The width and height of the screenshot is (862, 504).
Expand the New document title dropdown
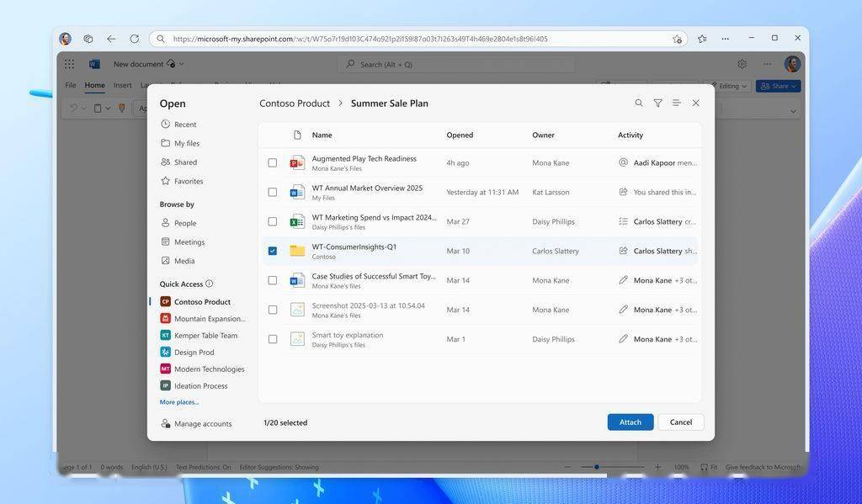point(182,64)
